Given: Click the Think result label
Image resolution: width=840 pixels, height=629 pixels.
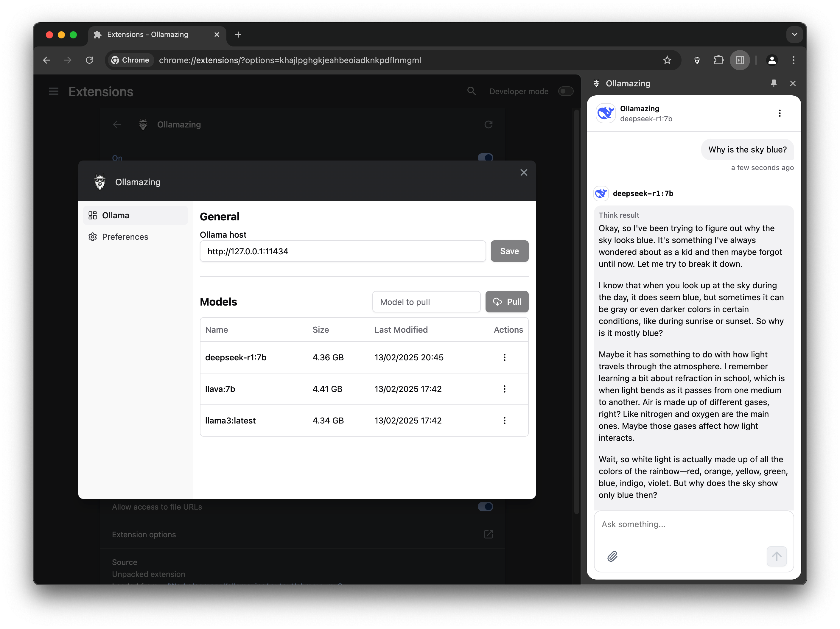Looking at the screenshot, I should [619, 215].
